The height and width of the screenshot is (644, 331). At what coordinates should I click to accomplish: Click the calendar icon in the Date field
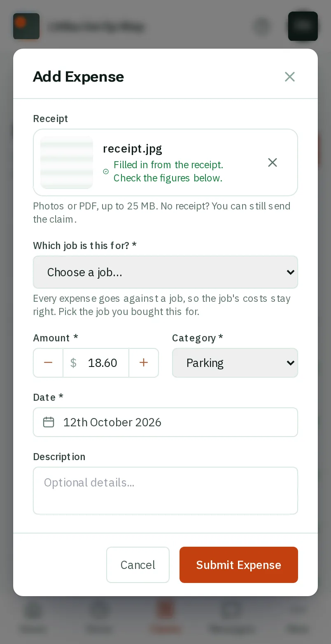[x=49, y=422]
